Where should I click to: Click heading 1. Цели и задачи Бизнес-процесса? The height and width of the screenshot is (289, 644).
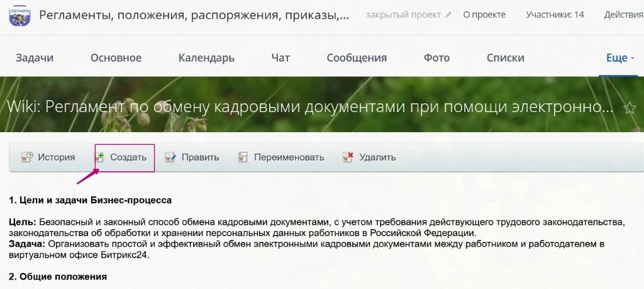tap(91, 200)
